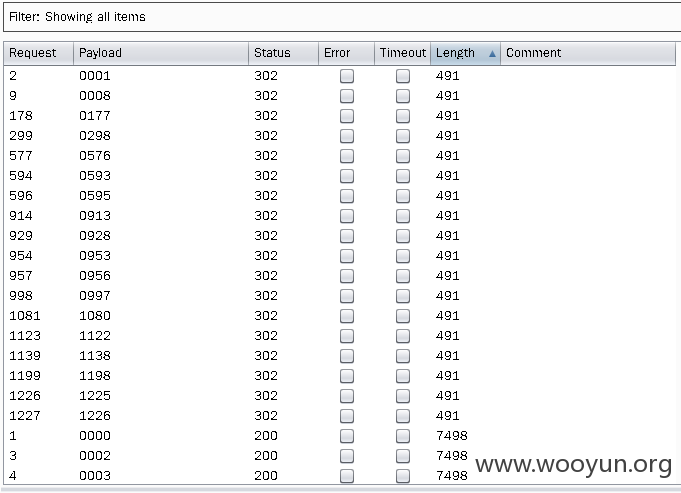The width and height of the screenshot is (681, 493).
Task: Tick the Timeout checkbox for payload 0001
Action: (x=403, y=76)
